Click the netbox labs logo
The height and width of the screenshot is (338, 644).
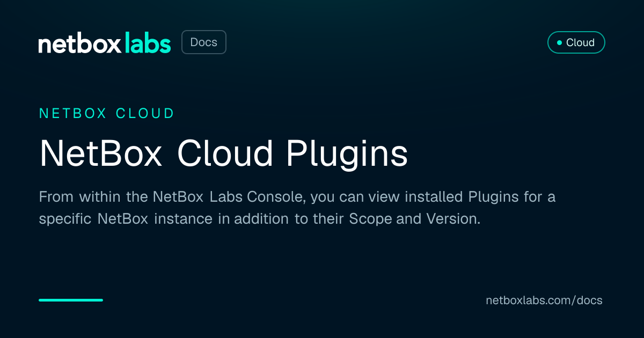[x=105, y=43]
